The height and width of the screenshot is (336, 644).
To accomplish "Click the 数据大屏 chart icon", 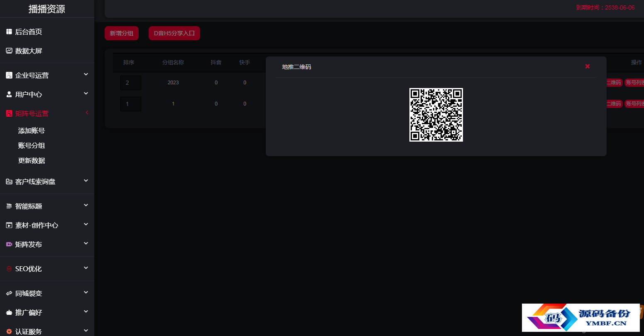I will click(9, 51).
